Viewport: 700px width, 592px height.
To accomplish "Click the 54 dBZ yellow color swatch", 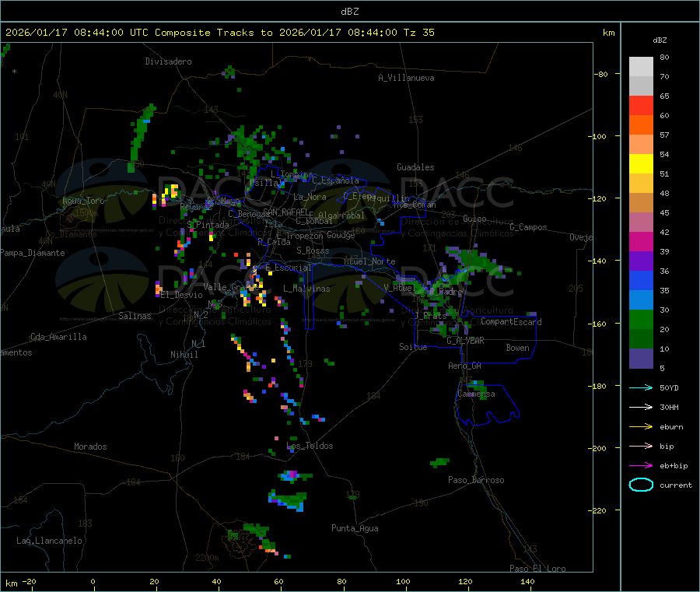I will click(x=641, y=164).
